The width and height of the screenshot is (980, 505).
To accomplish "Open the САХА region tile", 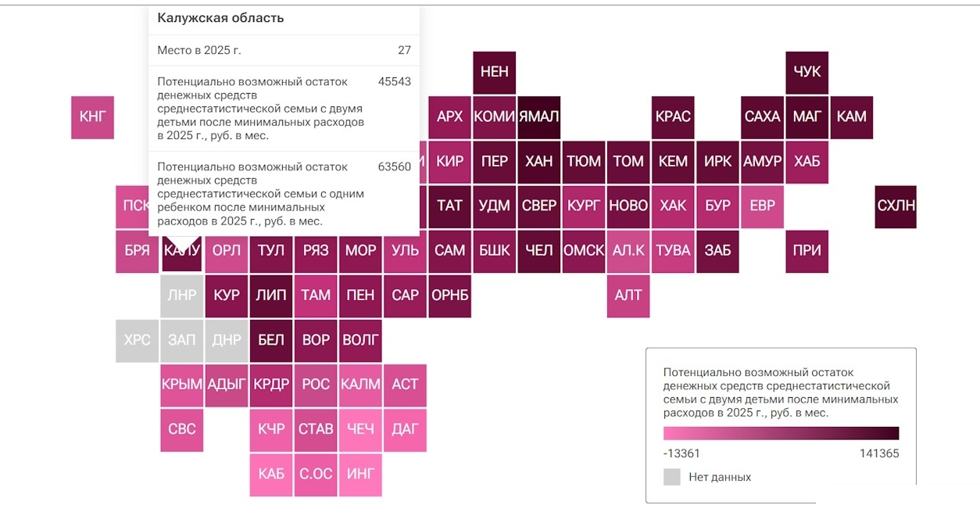I will pos(762,117).
